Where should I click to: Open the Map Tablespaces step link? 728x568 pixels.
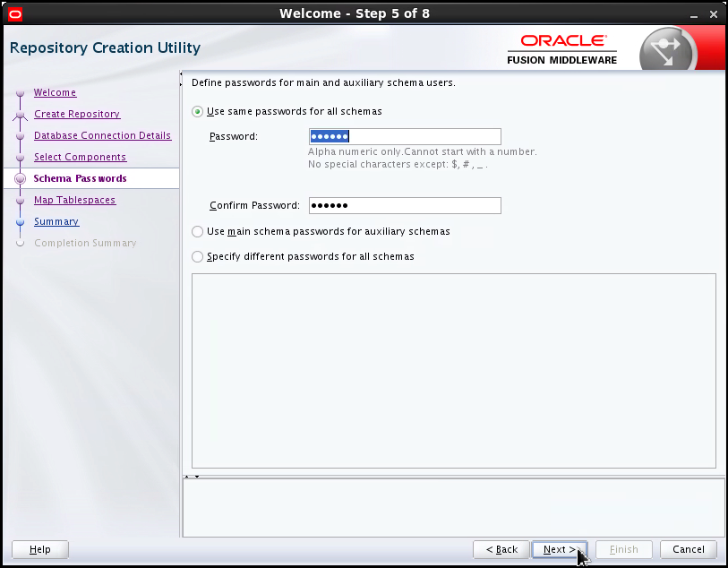(x=74, y=200)
